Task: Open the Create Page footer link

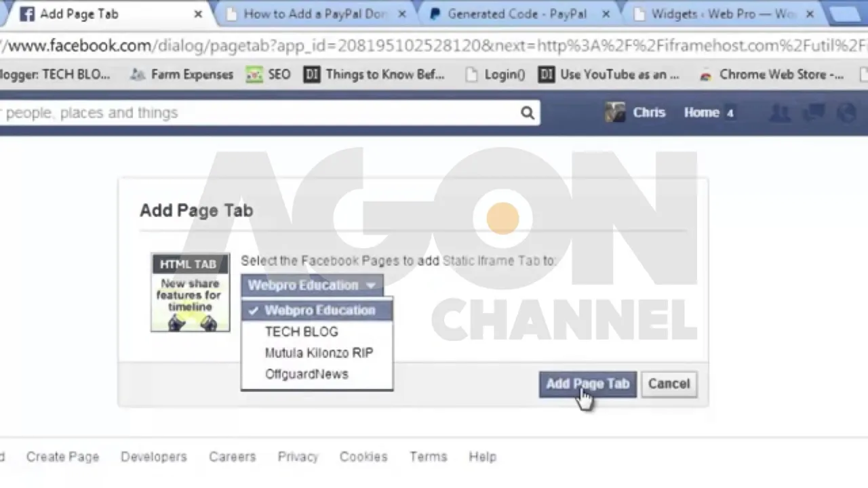Action: (62, 457)
